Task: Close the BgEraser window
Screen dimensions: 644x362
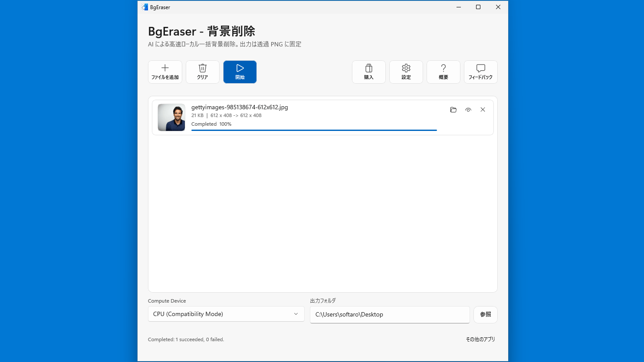Action: pos(498,7)
